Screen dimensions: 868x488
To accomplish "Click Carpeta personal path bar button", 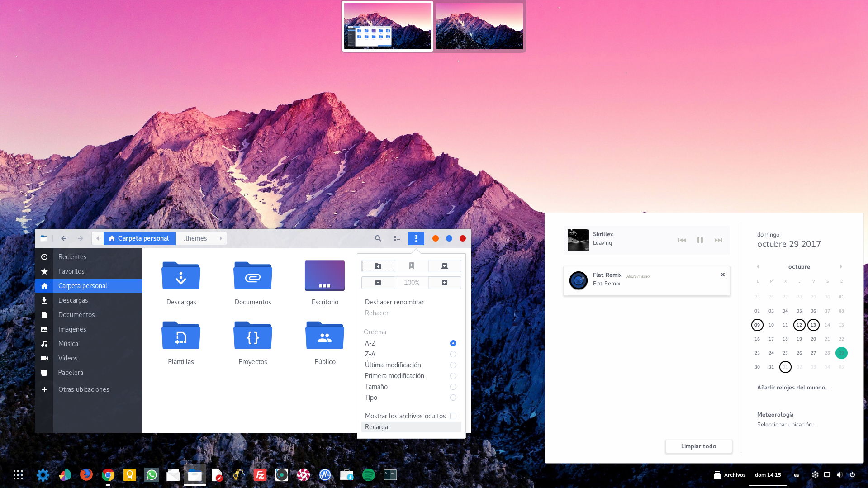I will click(139, 238).
